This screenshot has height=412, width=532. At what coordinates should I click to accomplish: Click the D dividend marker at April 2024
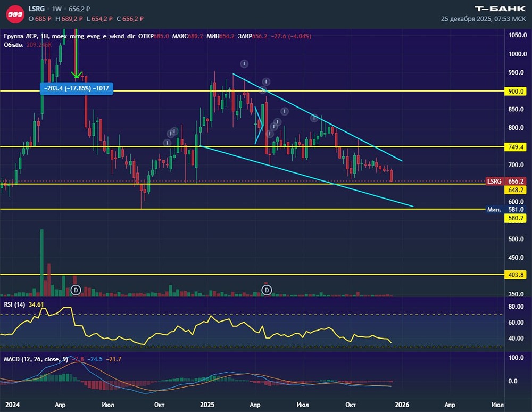click(76, 290)
